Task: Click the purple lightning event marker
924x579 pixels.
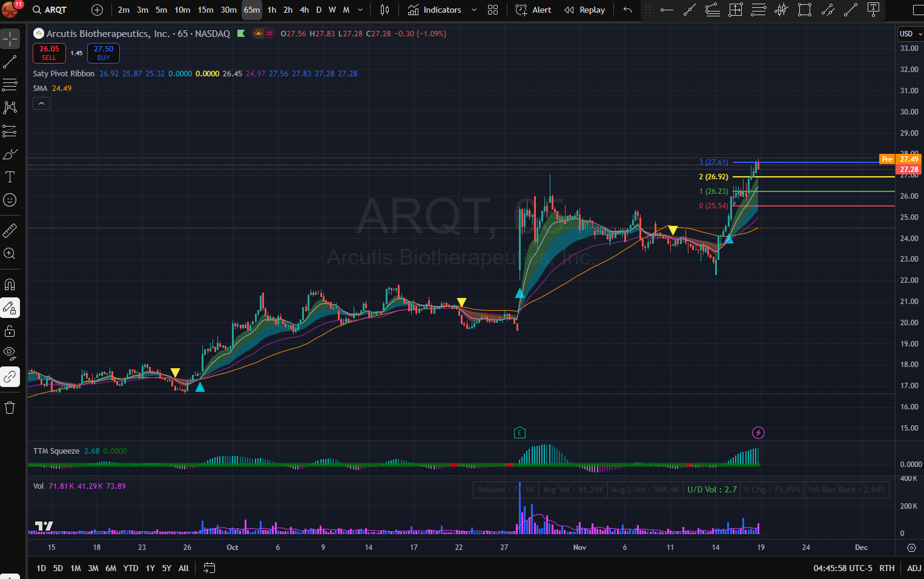Action: coord(758,432)
